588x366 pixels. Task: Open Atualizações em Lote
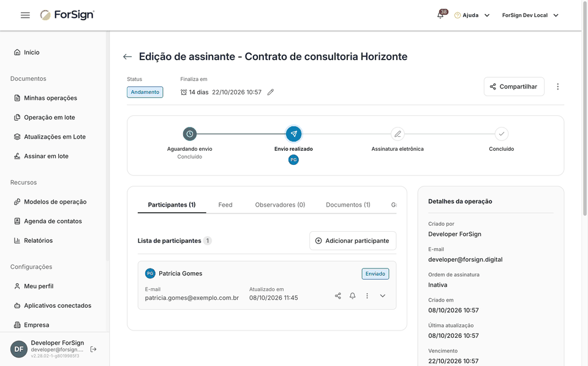pyautogui.click(x=50, y=137)
